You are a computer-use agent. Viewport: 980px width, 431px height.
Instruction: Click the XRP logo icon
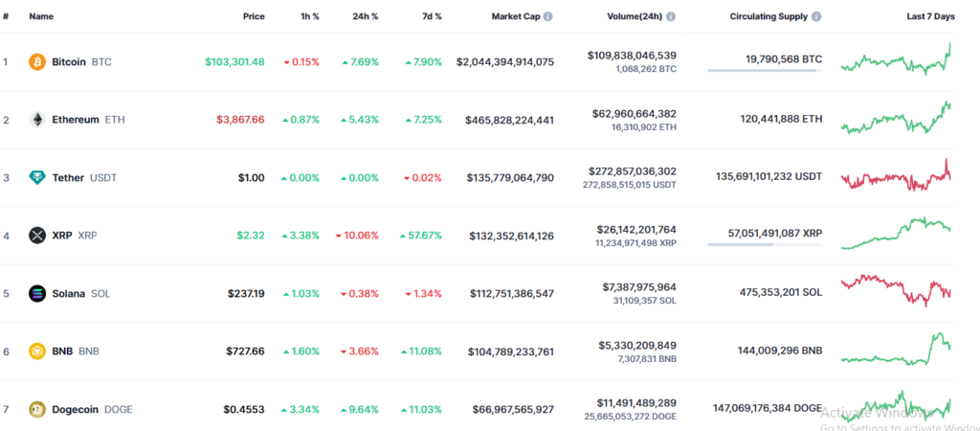tap(38, 235)
